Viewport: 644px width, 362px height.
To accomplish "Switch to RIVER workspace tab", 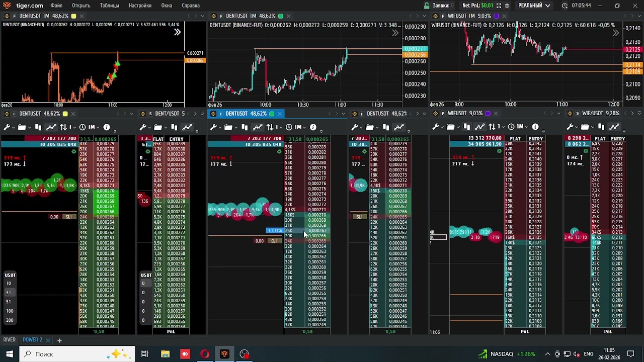I will (x=9, y=340).
